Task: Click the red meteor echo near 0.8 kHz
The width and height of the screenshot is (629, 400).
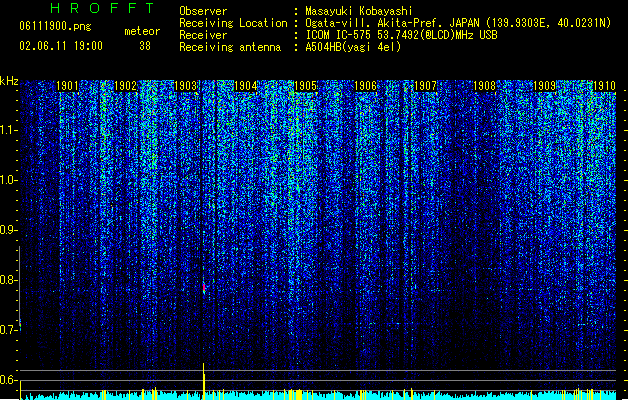Action: (204, 288)
